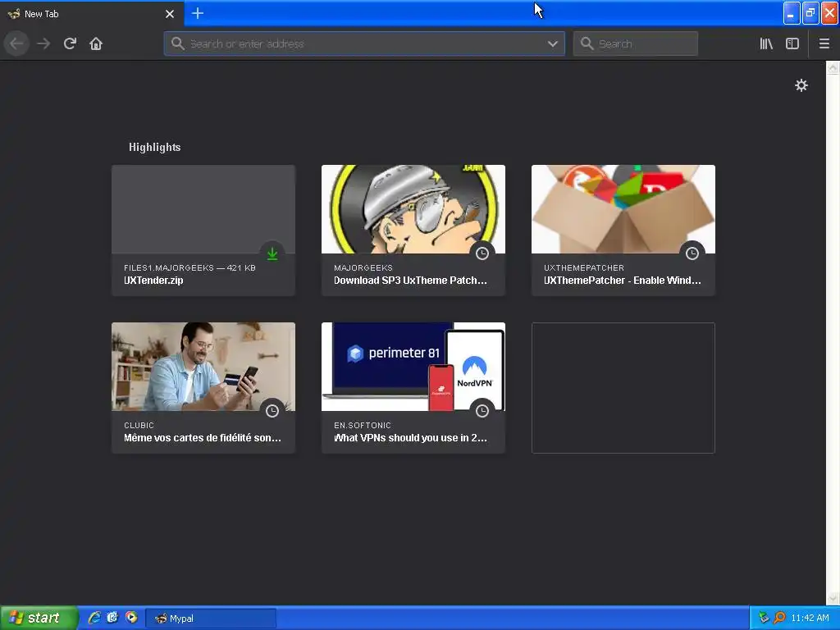Open the perimeter 81 NordVPN thumbnail
Screen dimensions: 840x630
tap(413, 367)
